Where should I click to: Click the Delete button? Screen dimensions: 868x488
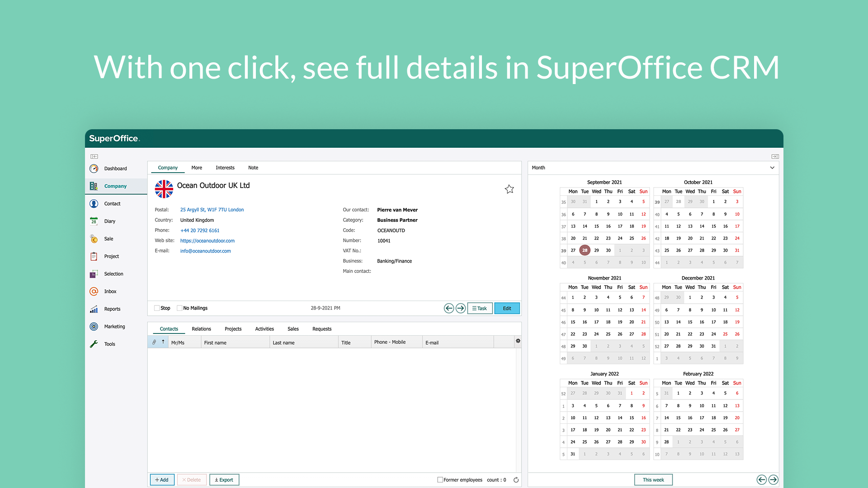[192, 480]
